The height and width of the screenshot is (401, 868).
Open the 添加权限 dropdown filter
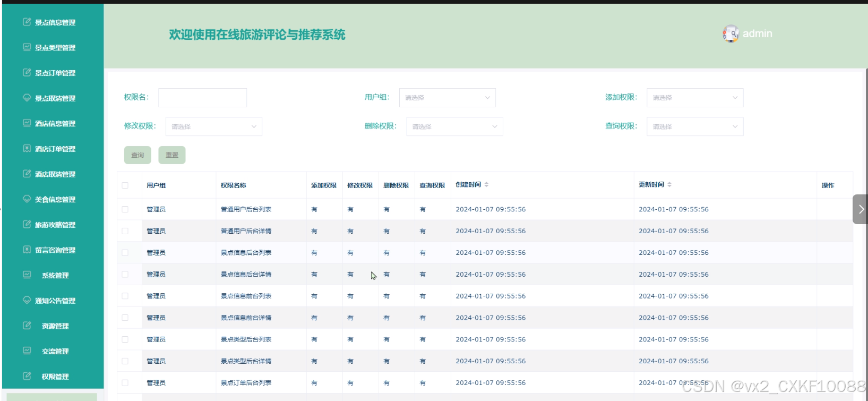[x=695, y=98]
